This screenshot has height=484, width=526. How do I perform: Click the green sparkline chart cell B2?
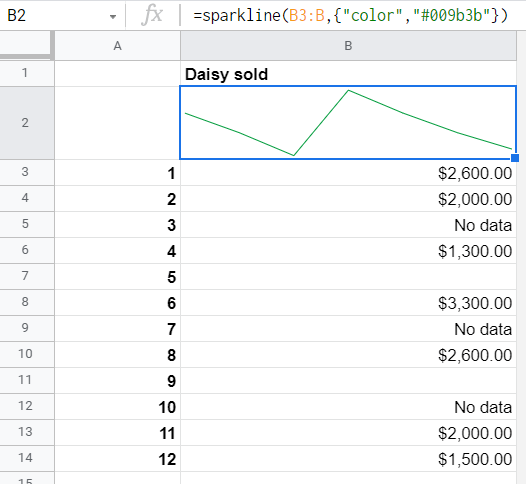click(x=348, y=123)
